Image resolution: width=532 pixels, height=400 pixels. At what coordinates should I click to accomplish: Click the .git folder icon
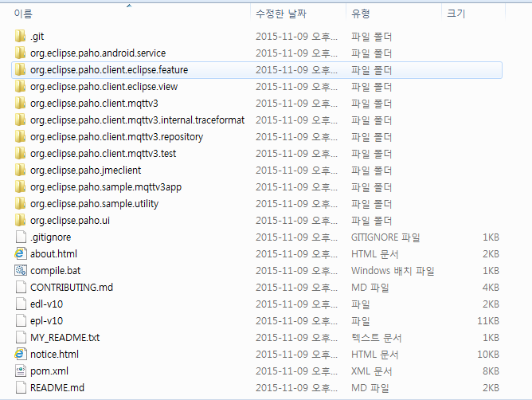pos(21,37)
